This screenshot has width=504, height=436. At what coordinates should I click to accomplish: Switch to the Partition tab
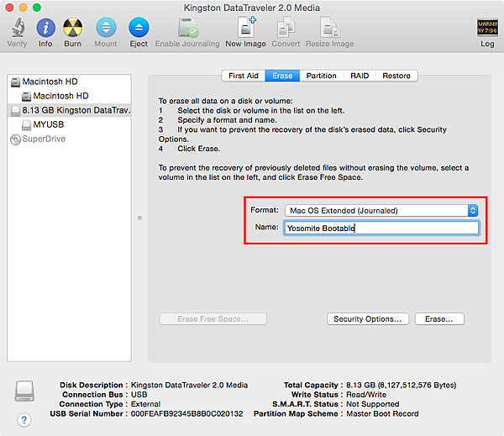pyautogui.click(x=321, y=76)
